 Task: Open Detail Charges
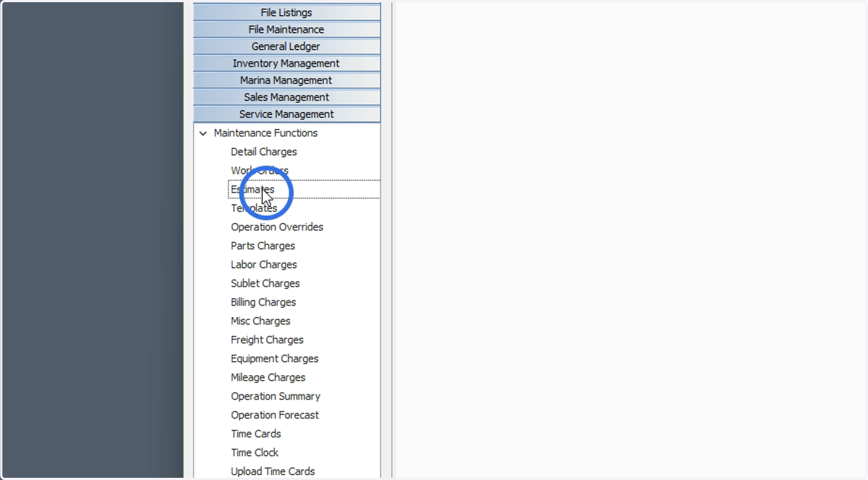263,152
